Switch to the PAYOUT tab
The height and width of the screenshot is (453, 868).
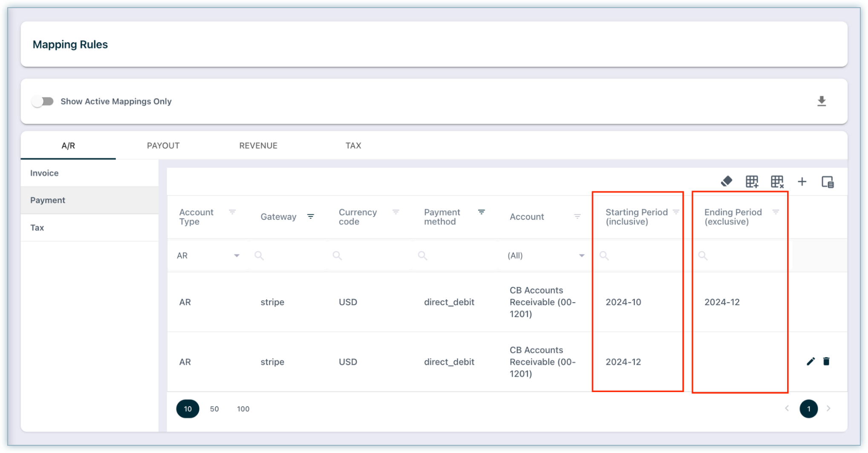coord(163,146)
